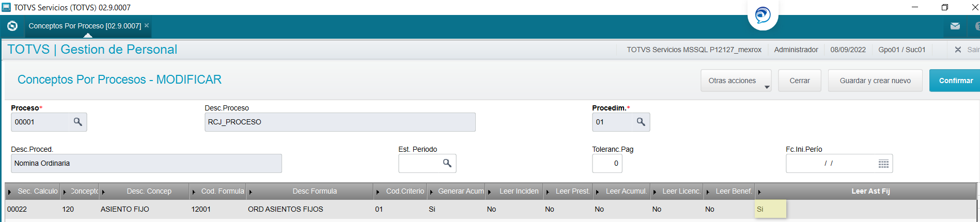This screenshot has width=980, height=222.
Task: Select Cod.Criterio cell 01
Action: tap(400, 209)
